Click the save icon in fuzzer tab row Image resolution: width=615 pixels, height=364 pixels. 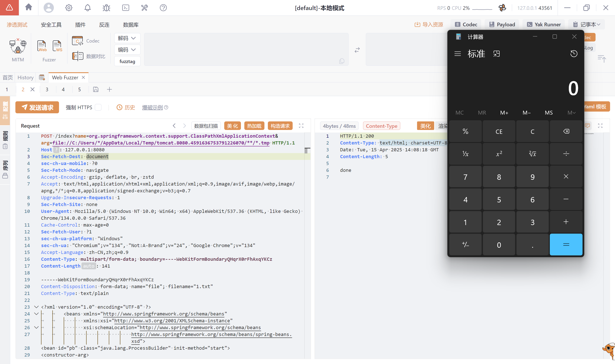click(96, 90)
